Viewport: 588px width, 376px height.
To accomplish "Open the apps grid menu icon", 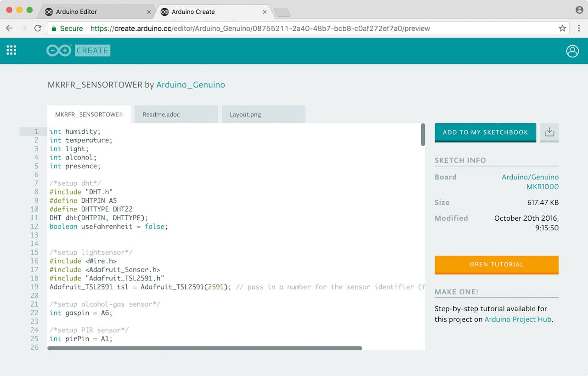I will pyautogui.click(x=11, y=51).
